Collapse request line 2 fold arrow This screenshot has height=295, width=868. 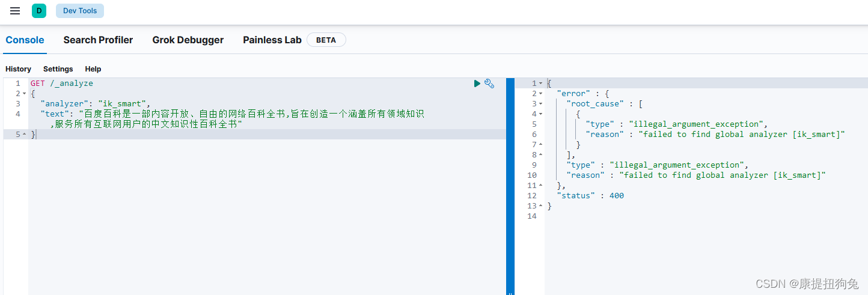point(25,94)
